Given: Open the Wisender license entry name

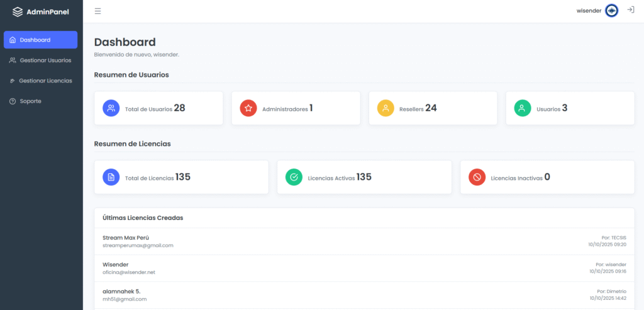Looking at the screenshot, I should 116,265.
